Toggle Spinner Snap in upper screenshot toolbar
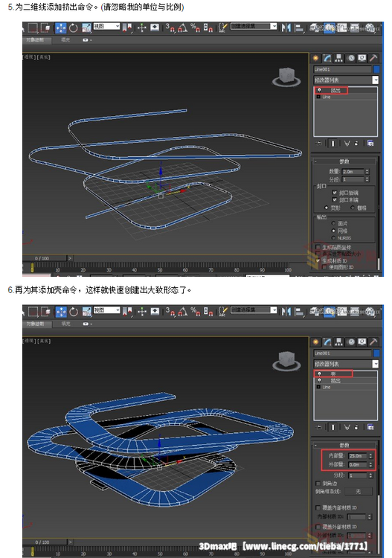 tap(208, 28)
